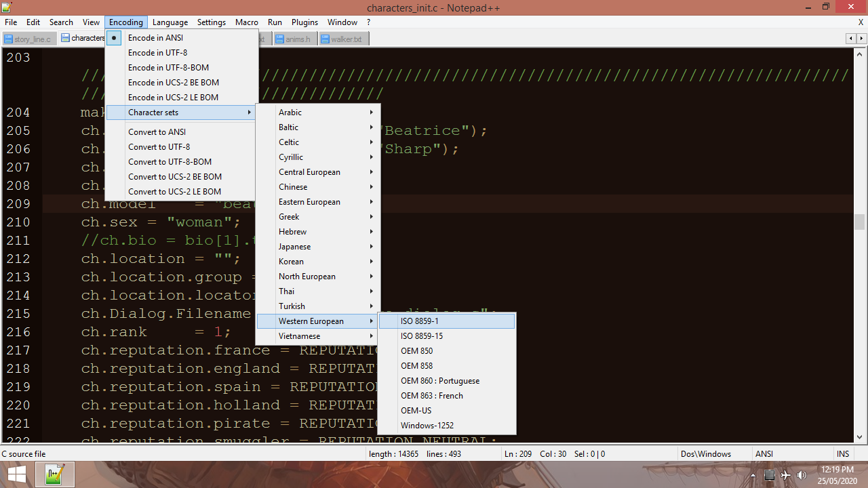
Task: Expand the Thai character set submenu
Action: coord(318,291)
